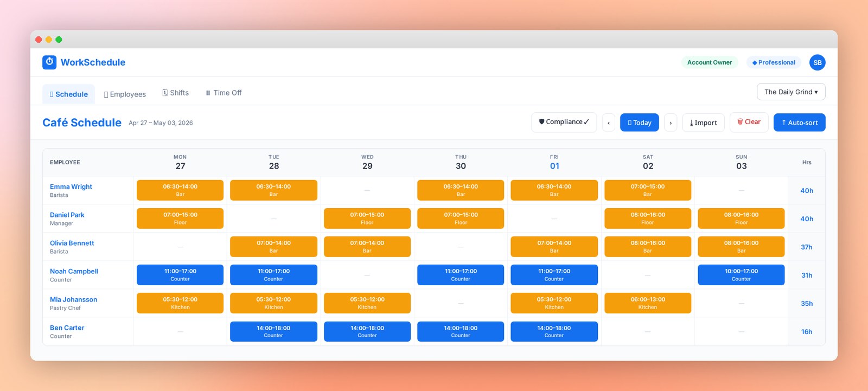Open Noah Campbell's Sunday 10:00–17:00 Counter shift
868x391 pixels.
741,275
